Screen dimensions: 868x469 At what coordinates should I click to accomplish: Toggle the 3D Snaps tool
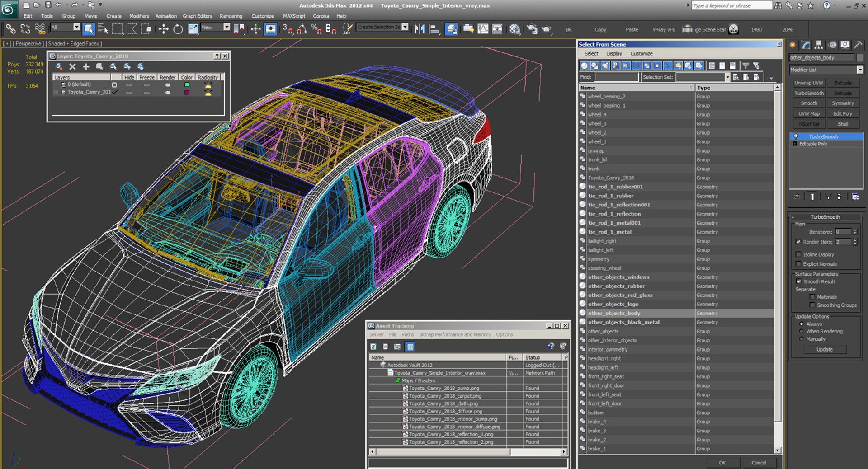(288, 29)
